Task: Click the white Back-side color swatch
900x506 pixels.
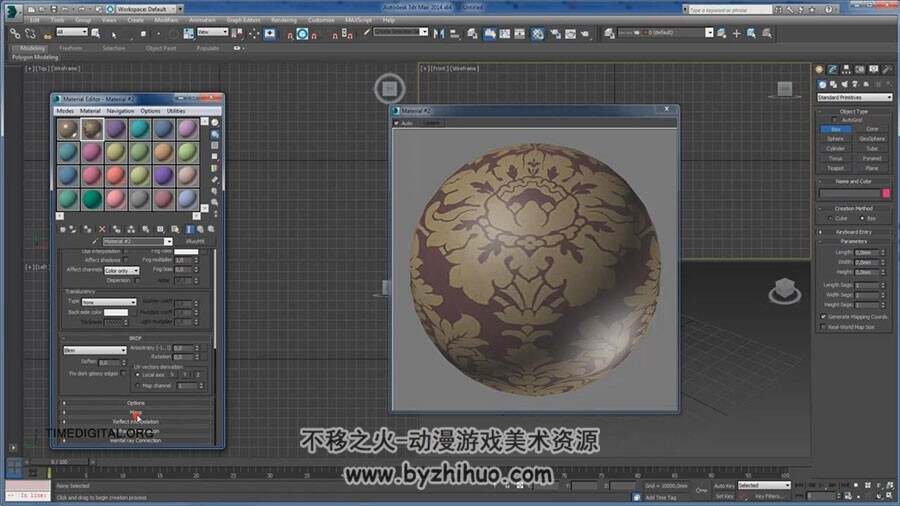Action: (116, 312)
